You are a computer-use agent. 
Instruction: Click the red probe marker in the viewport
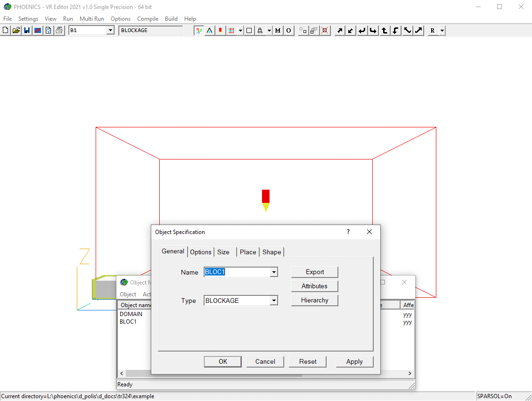(266, 196)
